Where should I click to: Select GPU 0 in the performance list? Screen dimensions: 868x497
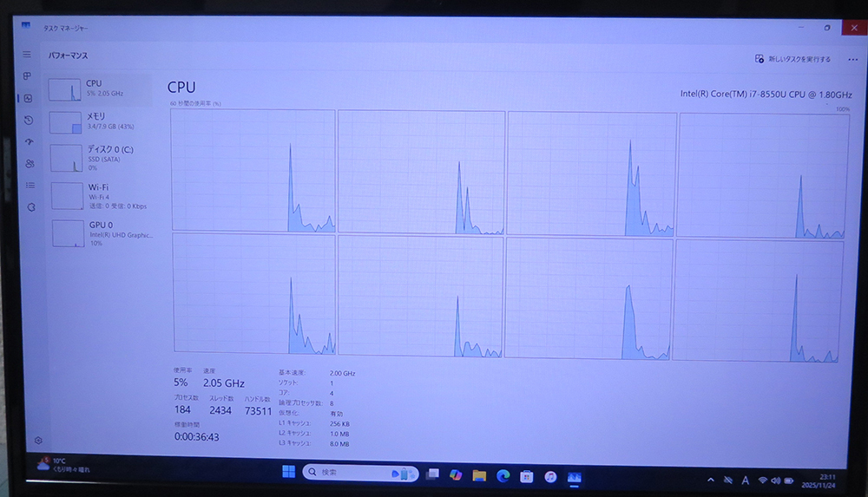103,233
